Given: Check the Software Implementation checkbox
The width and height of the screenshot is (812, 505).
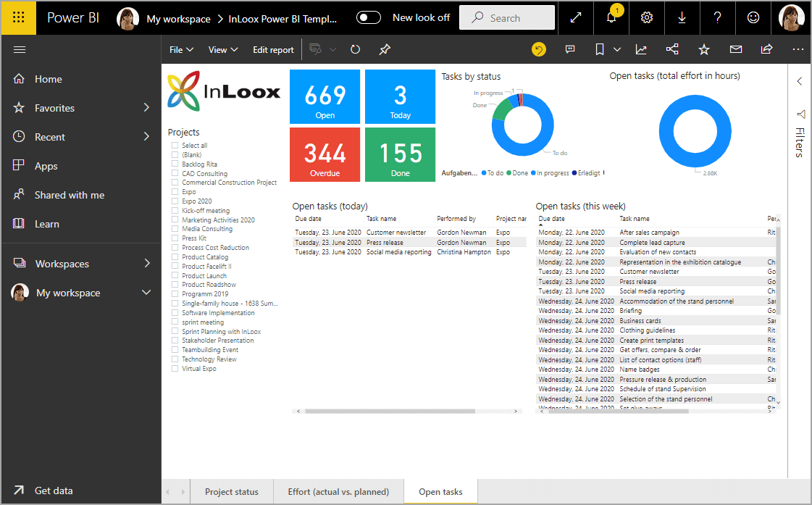Looking at the screenshot, I should coord(175,313).
